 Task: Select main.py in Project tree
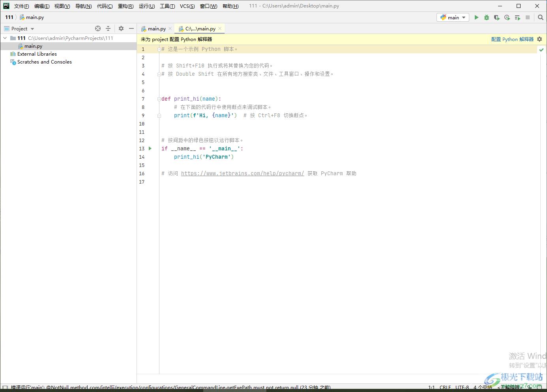[33, 46]
